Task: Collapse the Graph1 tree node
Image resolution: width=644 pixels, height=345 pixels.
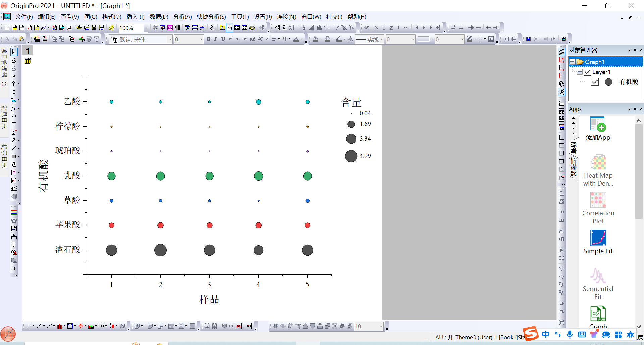Action: click(572, 62)
